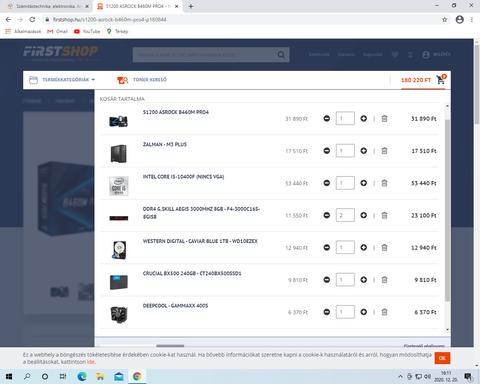This screenshot has width=480, height=384.
Task: Open the Kapcsolat header link
Action: [x=373, y=54]
